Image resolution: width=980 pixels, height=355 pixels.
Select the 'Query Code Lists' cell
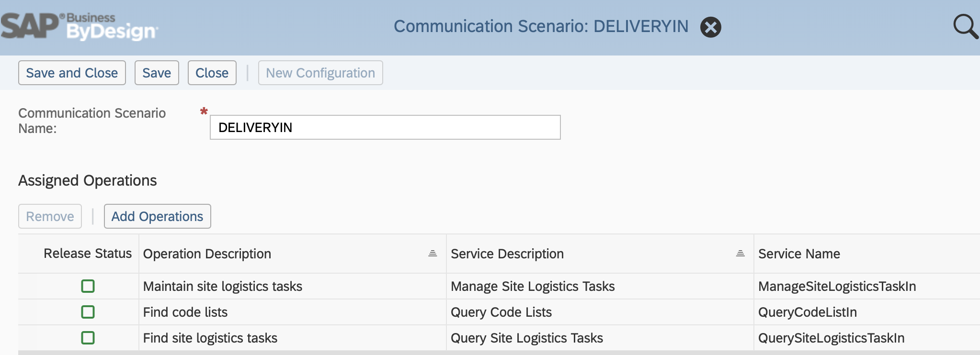[x=600, y=312]
